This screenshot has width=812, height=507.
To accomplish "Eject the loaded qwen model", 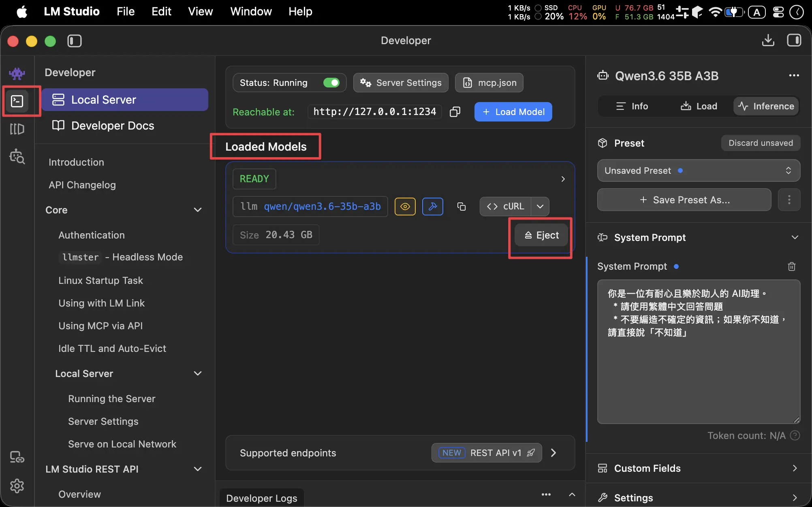I will [542, 235].
